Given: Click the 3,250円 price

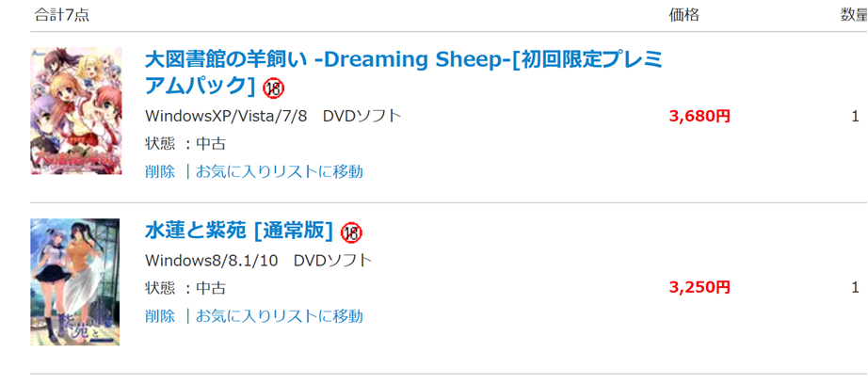Looking at the screenshot, I should [x=699, y=287].
